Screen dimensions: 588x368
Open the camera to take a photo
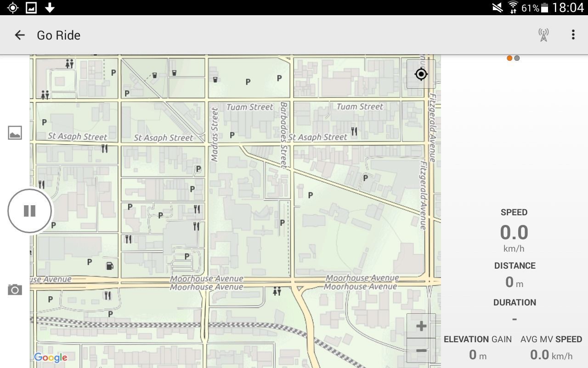click(x=15, y=290)
